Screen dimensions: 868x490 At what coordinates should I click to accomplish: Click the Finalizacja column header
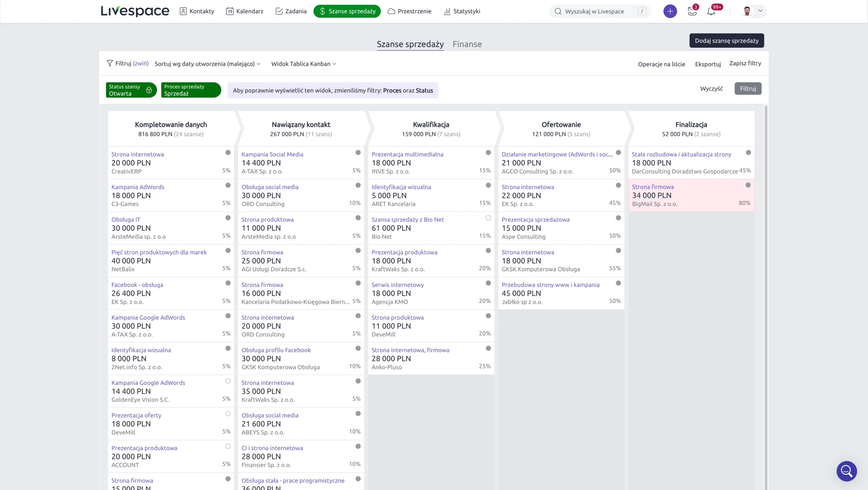[x=691, y=129]
